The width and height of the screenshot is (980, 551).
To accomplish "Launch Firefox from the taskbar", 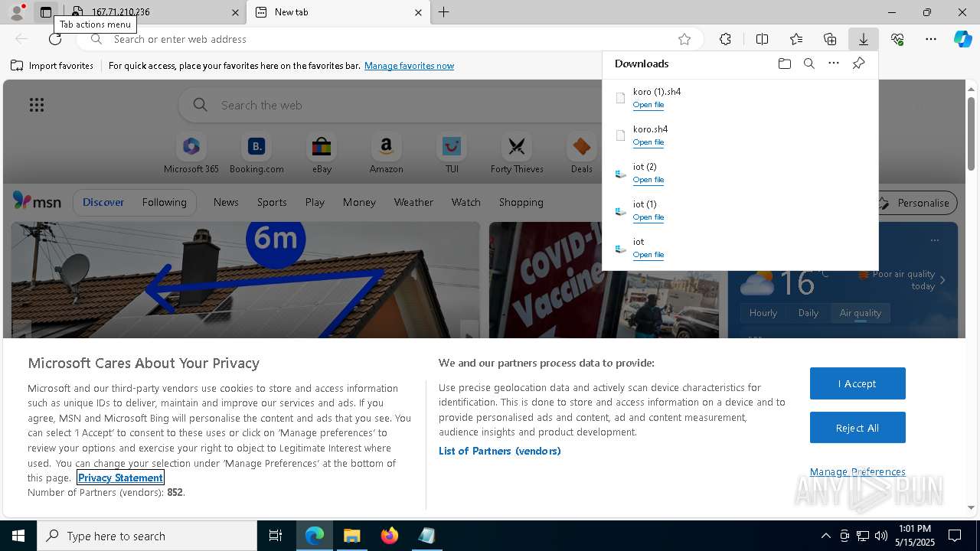I will click(x=390, y=536).
